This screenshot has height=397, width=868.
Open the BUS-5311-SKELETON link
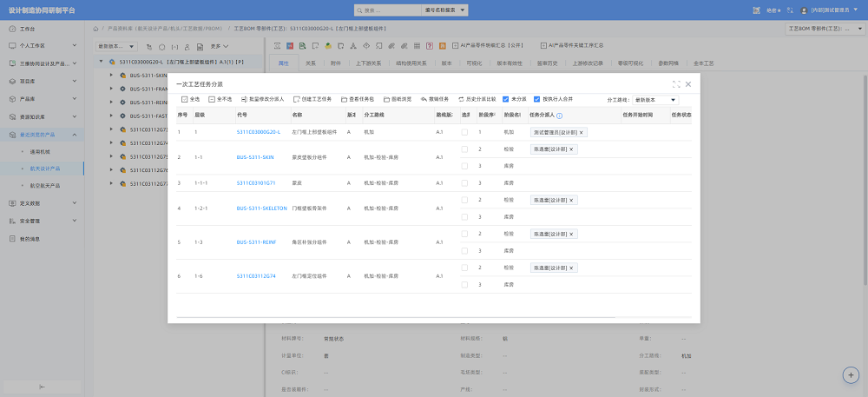[262, 208]
